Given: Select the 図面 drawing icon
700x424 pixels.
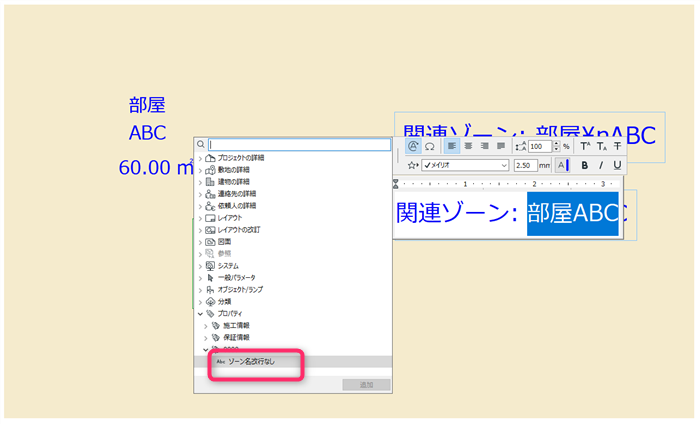Looking at the screenshot, I should click(x=210, y=242).
